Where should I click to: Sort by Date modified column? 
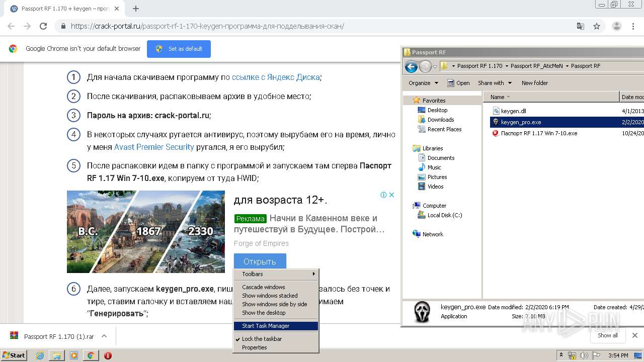pos(632,97)
